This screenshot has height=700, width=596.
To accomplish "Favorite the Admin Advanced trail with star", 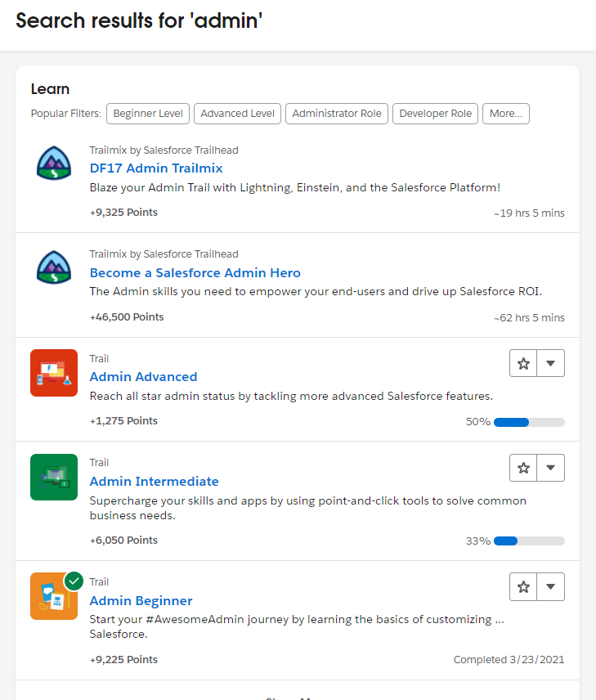I will tap(523, 363).
